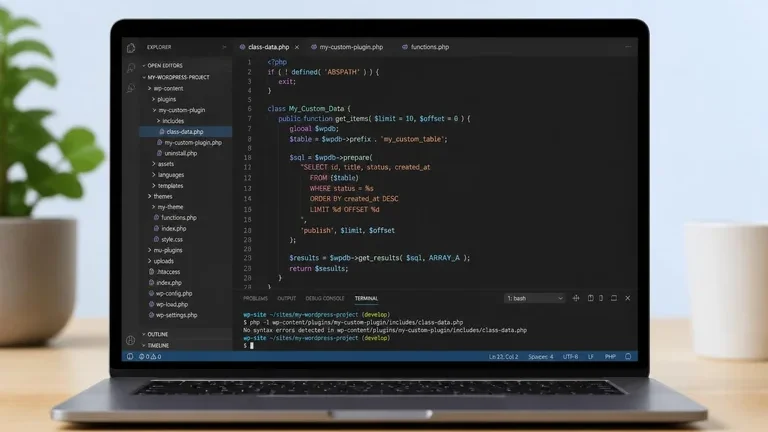Click file icon beside wp-settings.php
Viewport: 768px width, 432px height.
(151, 315)
